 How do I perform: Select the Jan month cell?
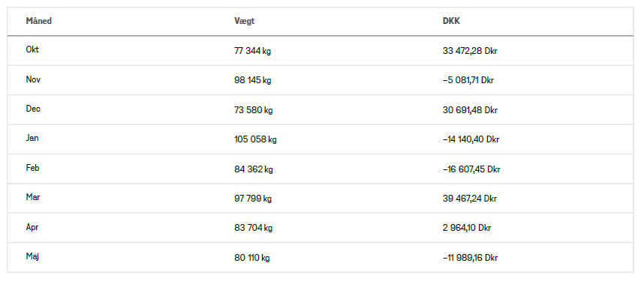pos(32,138)
